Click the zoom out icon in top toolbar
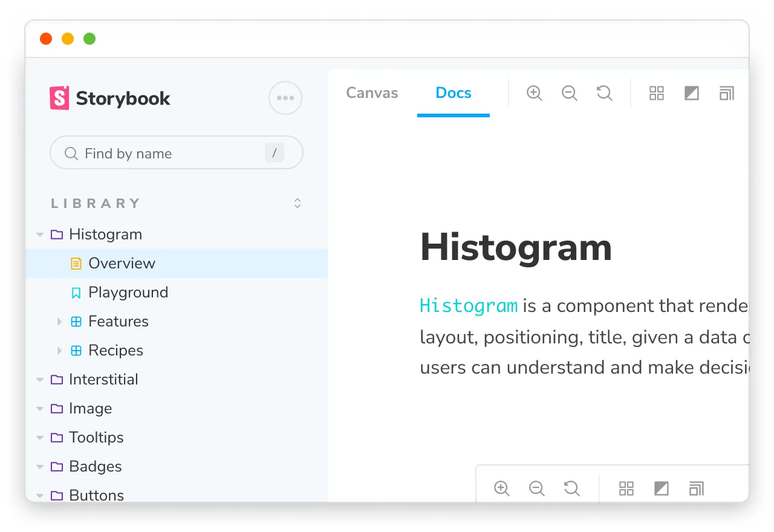 click(x=569, y=93)
